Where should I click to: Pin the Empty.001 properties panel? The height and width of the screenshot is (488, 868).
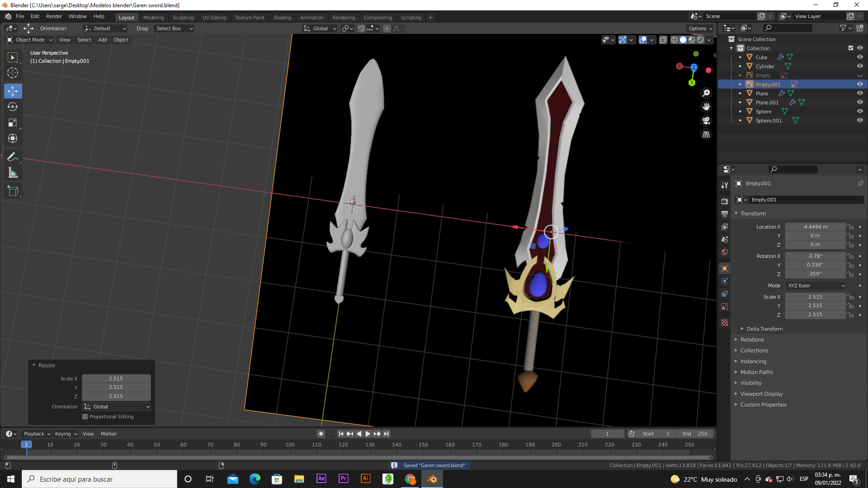pos(860,183)
